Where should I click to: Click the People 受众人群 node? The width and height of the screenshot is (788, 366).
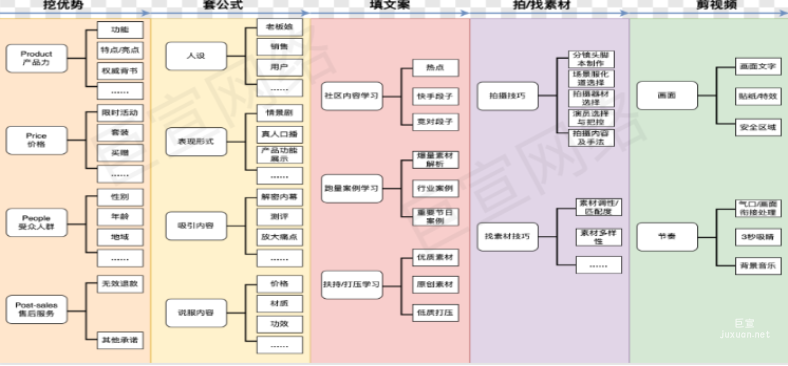(x=37, y=223)
